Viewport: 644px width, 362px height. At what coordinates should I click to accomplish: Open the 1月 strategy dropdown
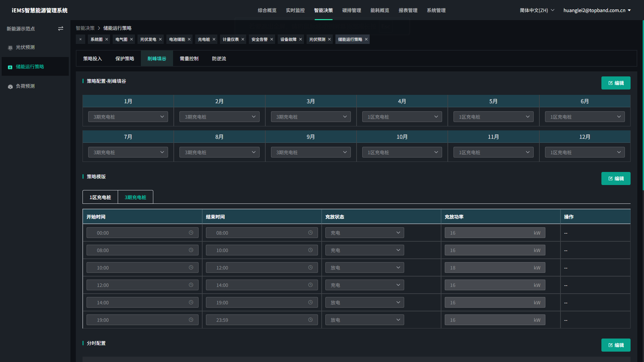point(128,117)
